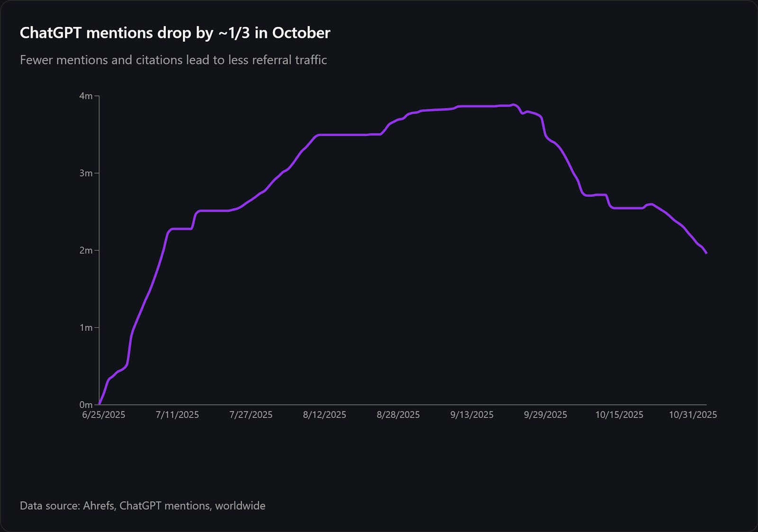The image size is (758, 532).
Task: Click the 6/25/2025 date label
Action: click(x=104, y=415)
